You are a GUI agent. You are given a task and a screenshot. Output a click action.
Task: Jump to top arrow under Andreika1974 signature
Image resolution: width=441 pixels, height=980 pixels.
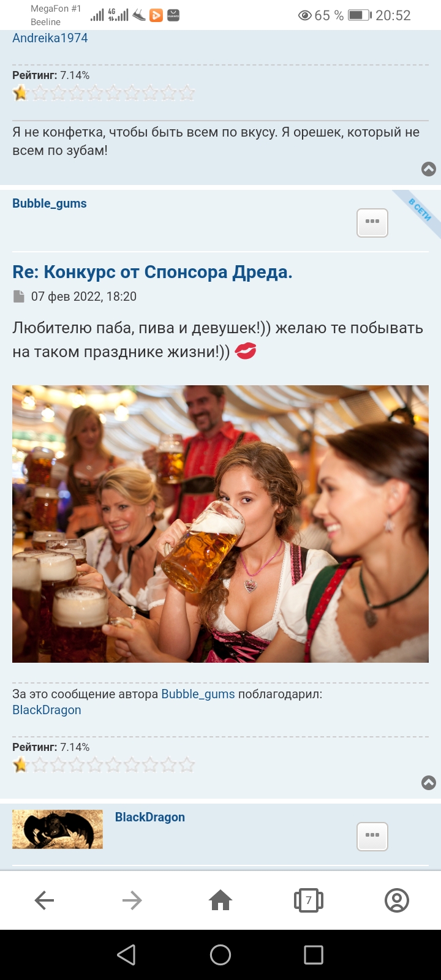pyautogui.click(x=429, y=169)
